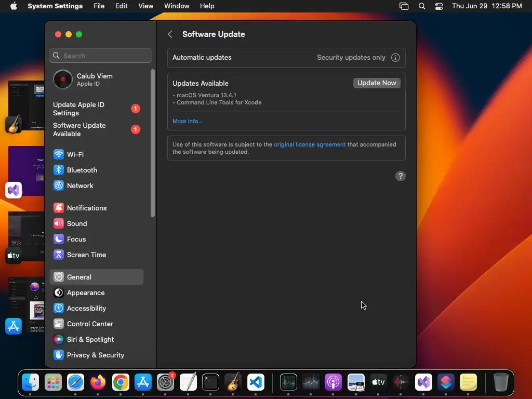The width and height of the screenshot is (532, 399).
Task: Open Wi-Fi settings in the sidebar
Action: 96,154
